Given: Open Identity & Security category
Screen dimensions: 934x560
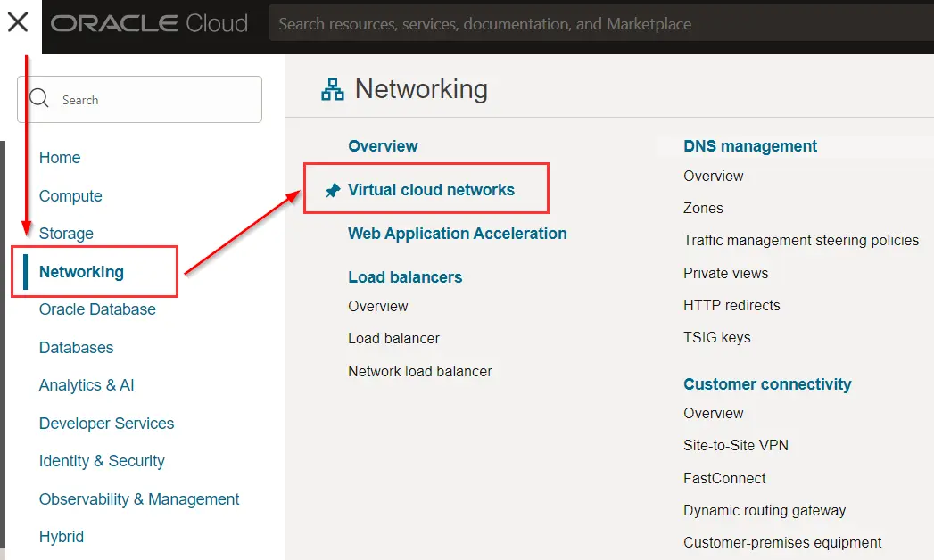Looking at the screenshot, I should 102,461.
